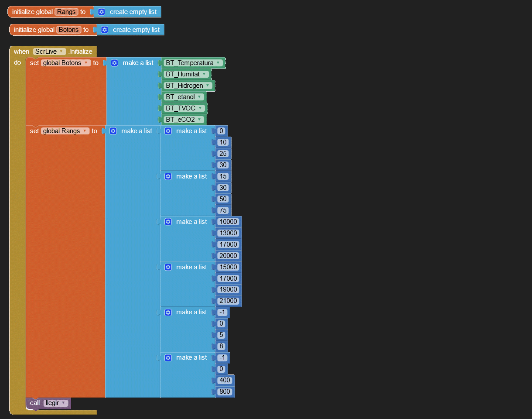
Task: Open the ScrLive component dropdown
Action: click(x=61, y=52)
